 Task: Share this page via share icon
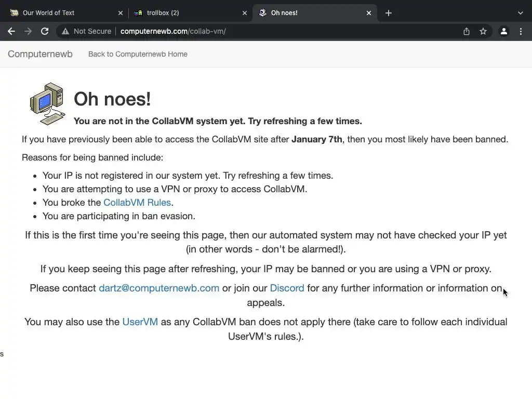pos(467,31)
